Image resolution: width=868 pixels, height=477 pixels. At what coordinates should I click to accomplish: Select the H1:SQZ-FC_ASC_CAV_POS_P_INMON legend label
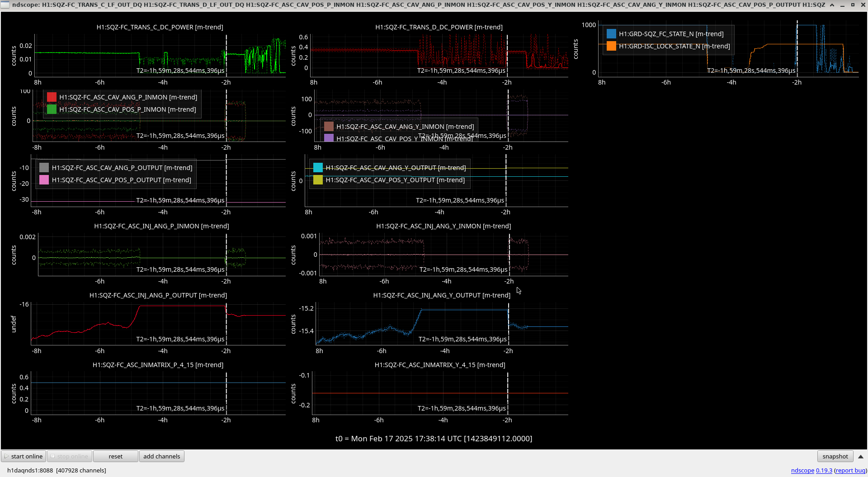pyautogui.click(x=127, y=109)
